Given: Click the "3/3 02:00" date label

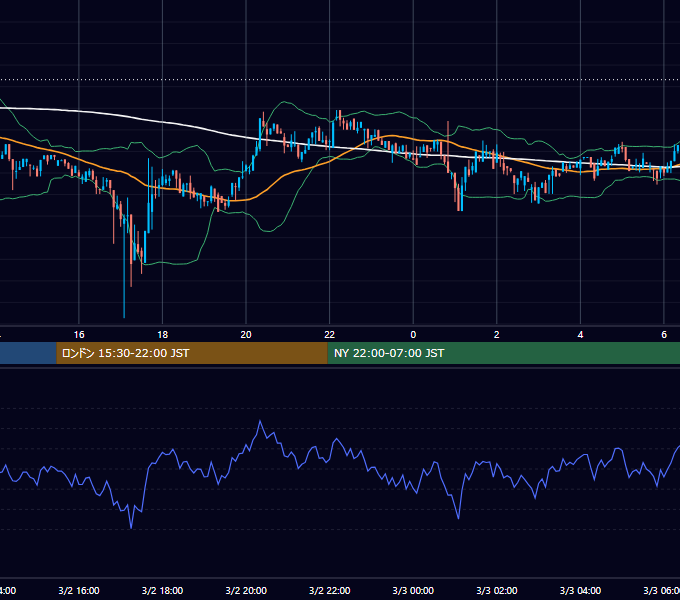Looking at the screenshot, I should (497, 590).
